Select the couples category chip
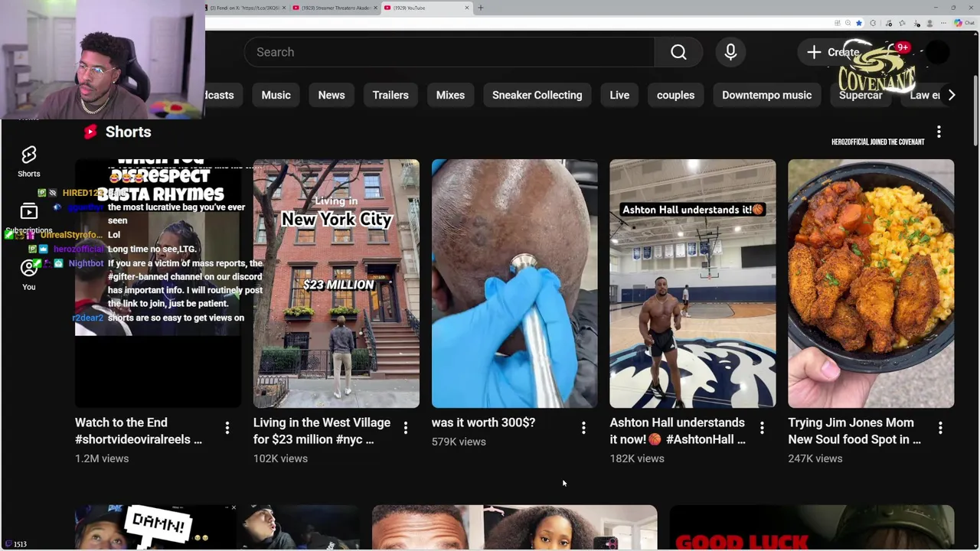 (675, 95)
